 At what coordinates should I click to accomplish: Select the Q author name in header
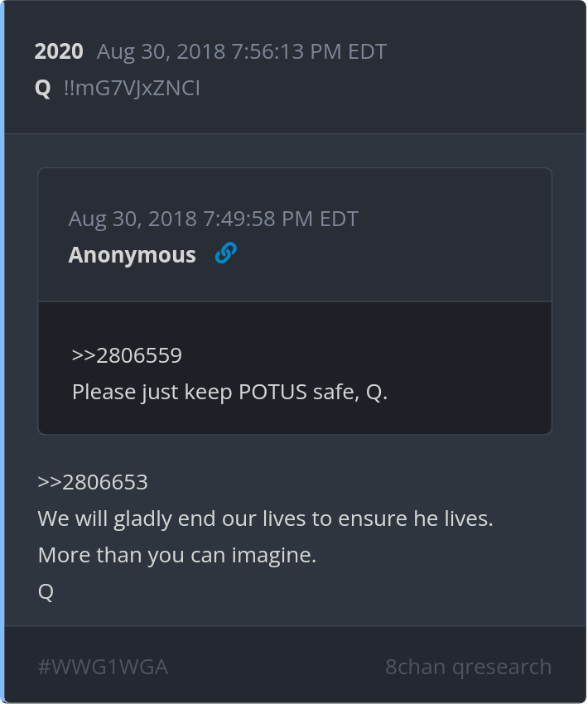(x=43, y=88)
